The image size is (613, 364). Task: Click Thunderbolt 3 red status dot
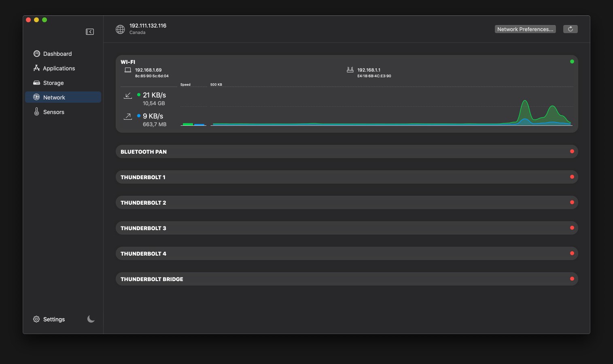pyautogui.click(x=572, y=228)
